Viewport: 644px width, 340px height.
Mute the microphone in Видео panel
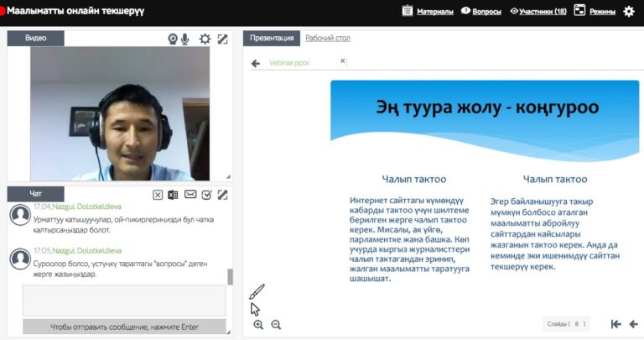185,39
